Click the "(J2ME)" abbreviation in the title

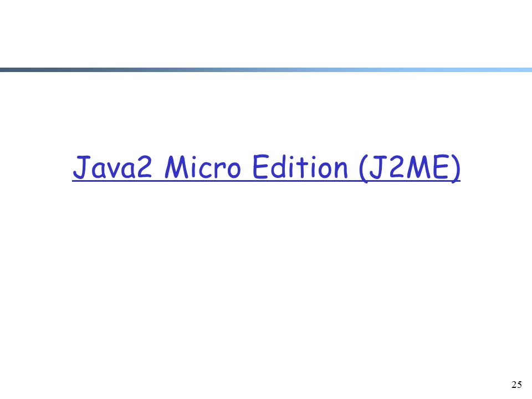click(x=410, y=168)
